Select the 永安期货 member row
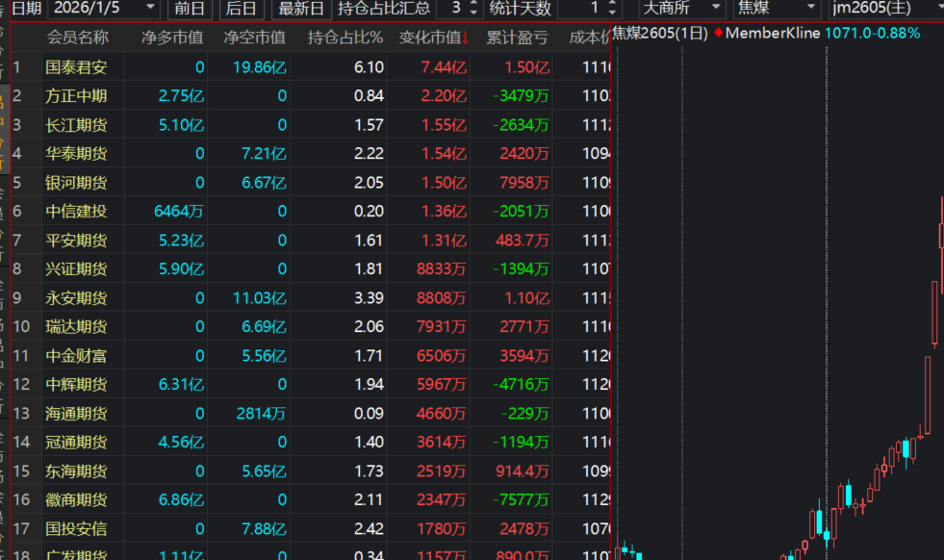This screenshot has width=944, height=560. tap(76, 298)
